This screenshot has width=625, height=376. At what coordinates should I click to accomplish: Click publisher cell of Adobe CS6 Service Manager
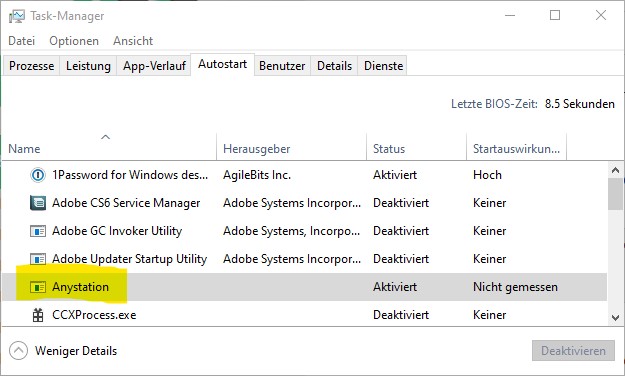292,203
